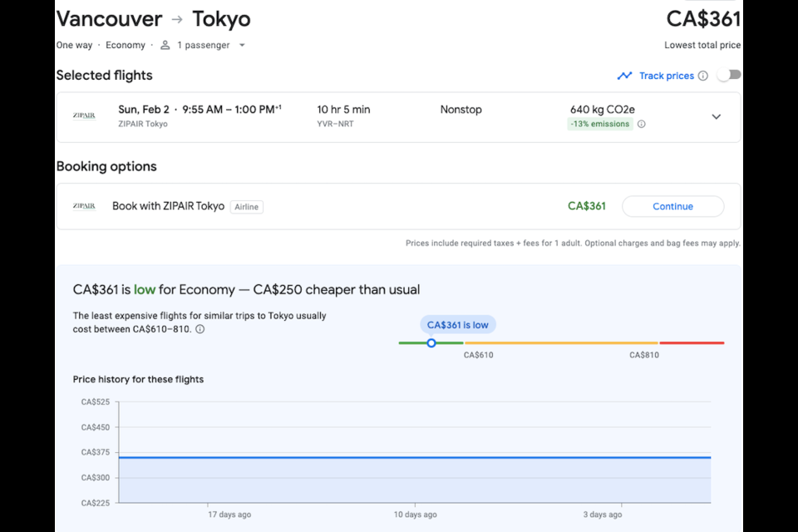The width and height of the screenshot is (798, 532).
Task: Click the Booking options heading
Action: 106,166
